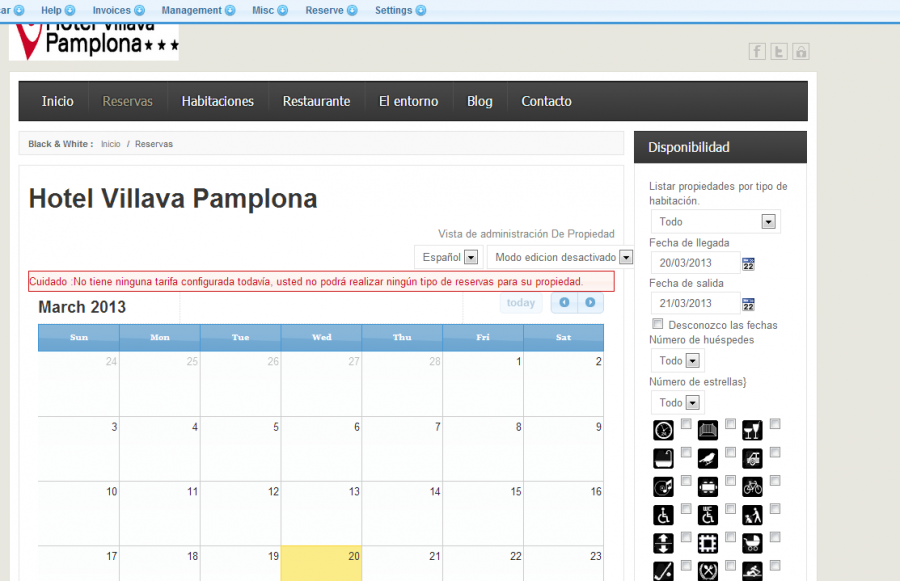Open Modo edicion desactivado dropdown
This screenshot has height=581, width=900.
pyautogui.click(x=562, y=257)
